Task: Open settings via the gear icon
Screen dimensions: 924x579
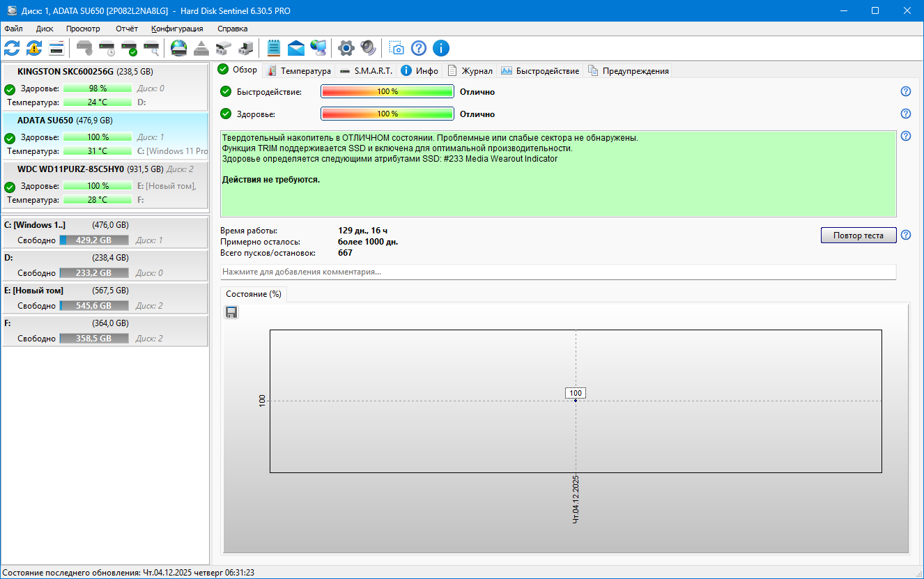Action: coord(346,48)
